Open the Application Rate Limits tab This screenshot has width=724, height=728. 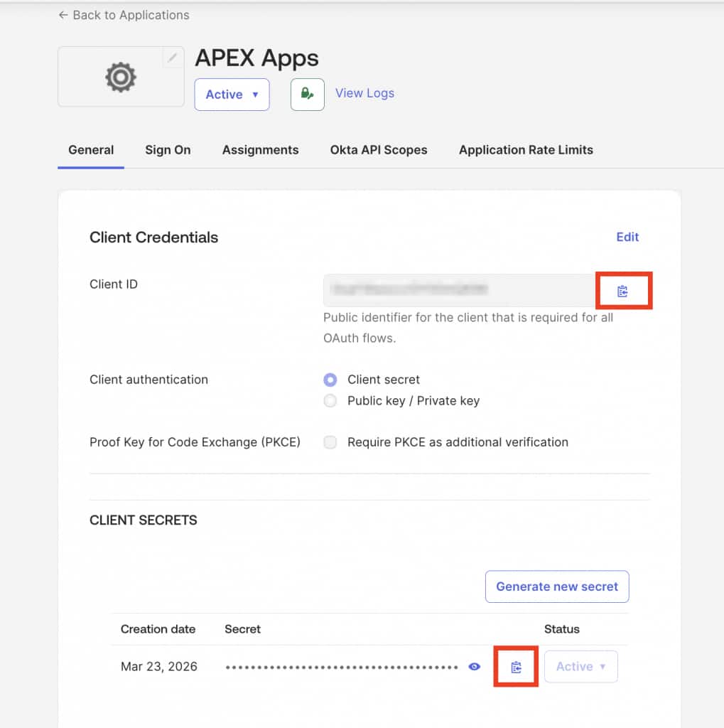(x=525, y=149)
